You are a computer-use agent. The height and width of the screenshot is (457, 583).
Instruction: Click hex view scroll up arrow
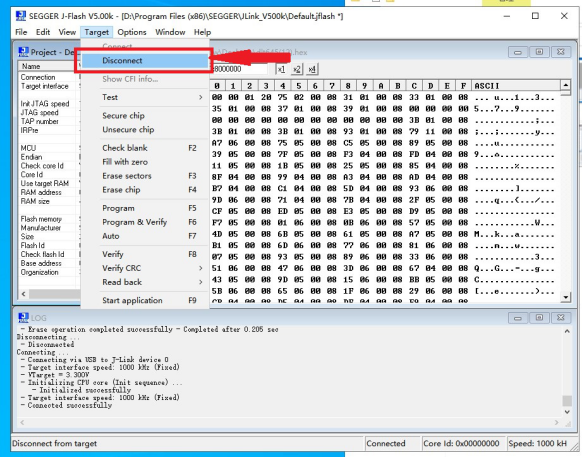[566, 85]
